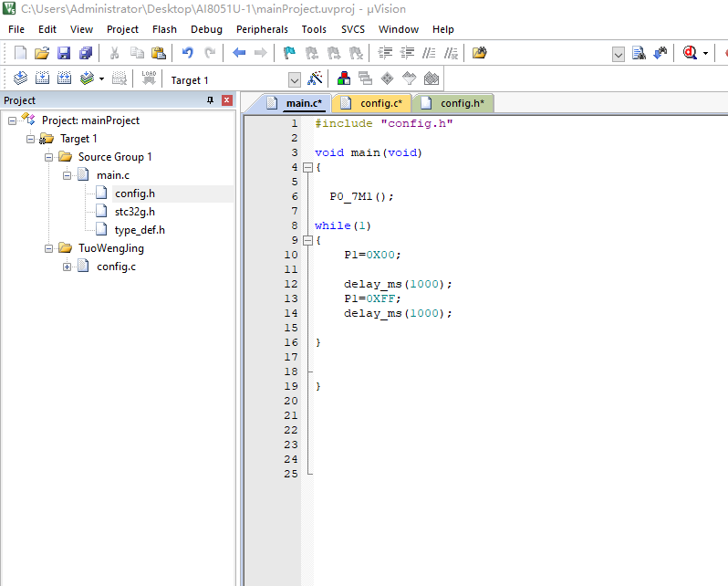Unindent selected lines icon
The width and height of the screenshot is (728, 586).
click(407, 53)
